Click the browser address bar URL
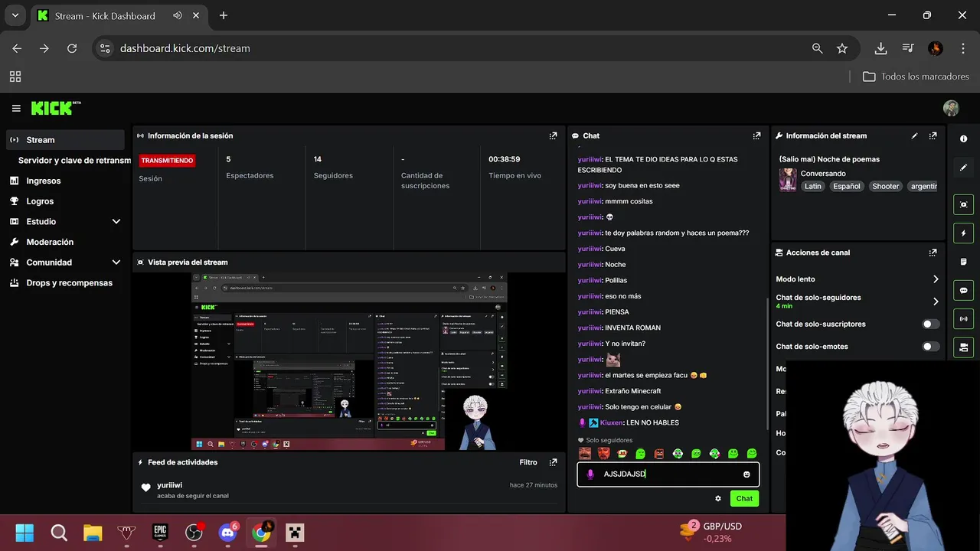The image size is (980, 551). click(185, 48)
